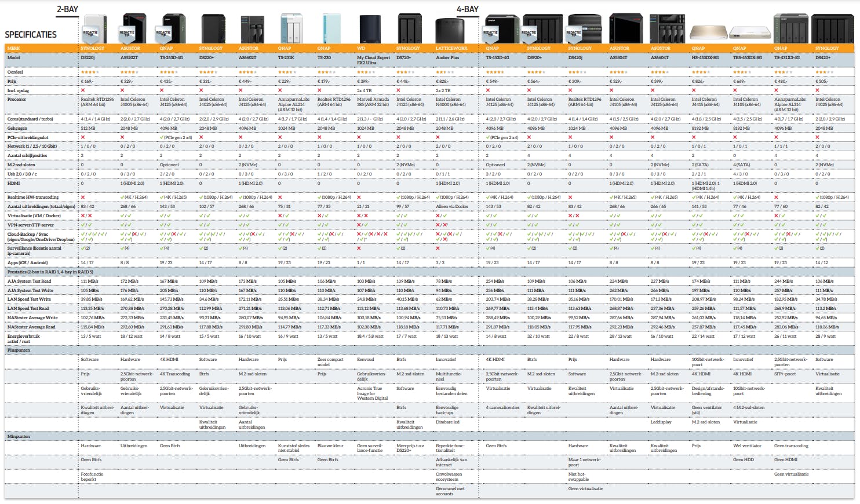Select Acronis True Image for Western Digital
The image size is (860, 504).
click(x=373, y=393)
